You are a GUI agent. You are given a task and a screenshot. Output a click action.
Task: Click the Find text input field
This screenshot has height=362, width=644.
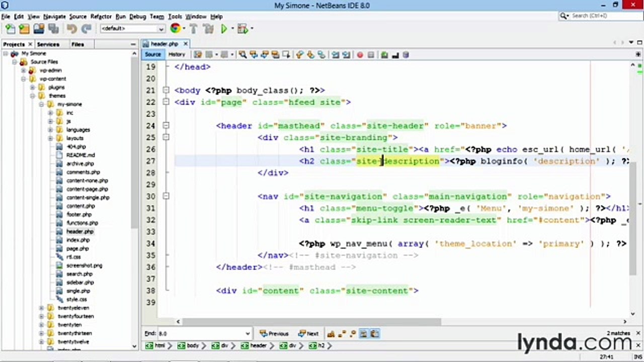(200, 333)
